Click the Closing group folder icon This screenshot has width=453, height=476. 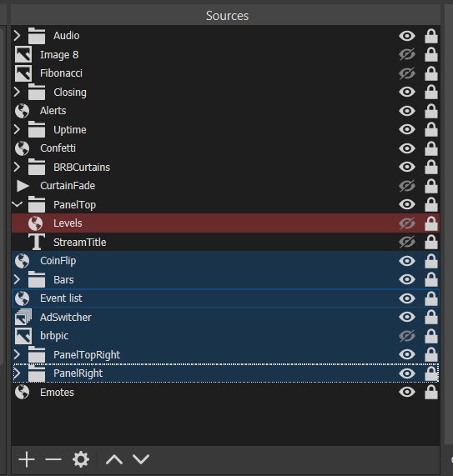tap(37, 92)
